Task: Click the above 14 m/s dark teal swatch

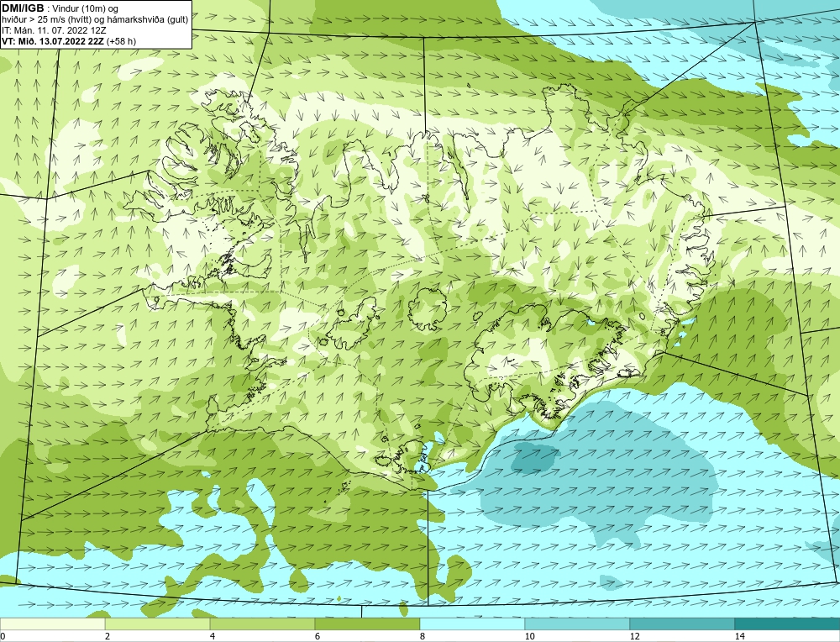Action: pos(788,624)
